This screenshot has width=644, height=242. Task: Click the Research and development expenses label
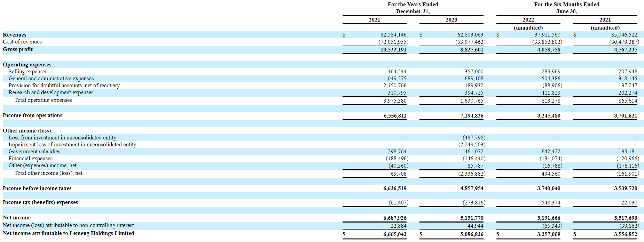[51, 92]
